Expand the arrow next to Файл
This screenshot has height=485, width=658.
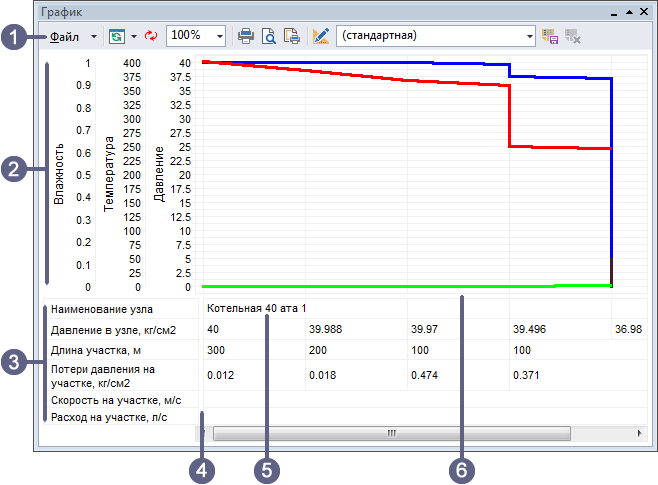(93, 36)
